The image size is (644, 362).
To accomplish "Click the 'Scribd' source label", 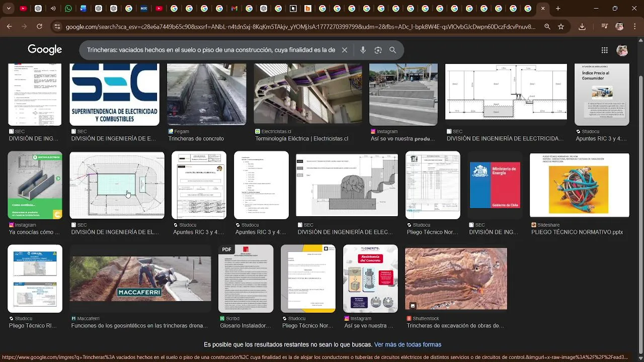I will [232, 318].
